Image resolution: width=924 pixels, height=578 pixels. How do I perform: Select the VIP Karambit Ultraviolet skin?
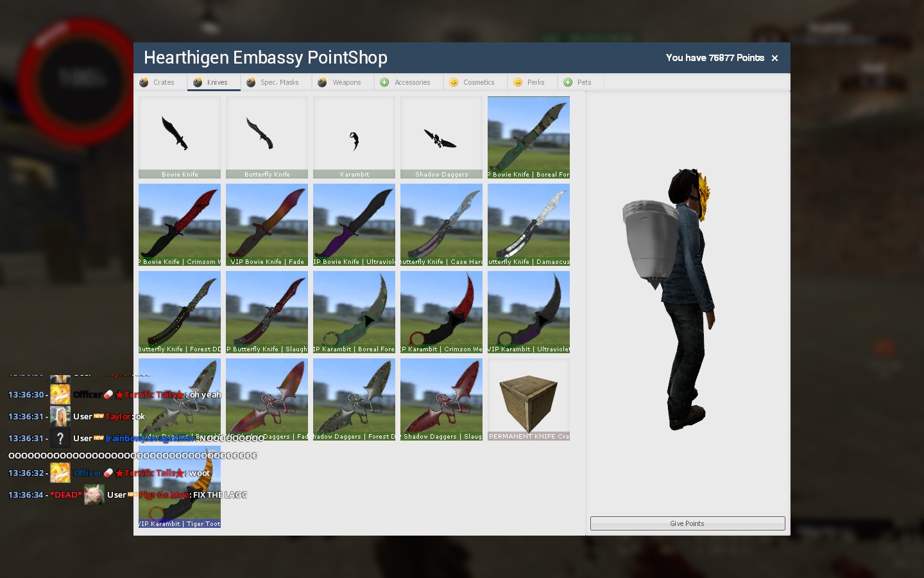point(529,312)
